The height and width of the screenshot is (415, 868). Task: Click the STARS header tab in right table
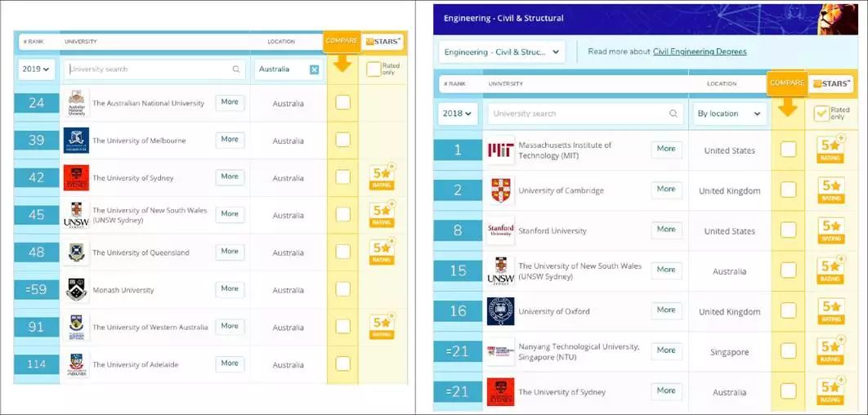[831, 83]
